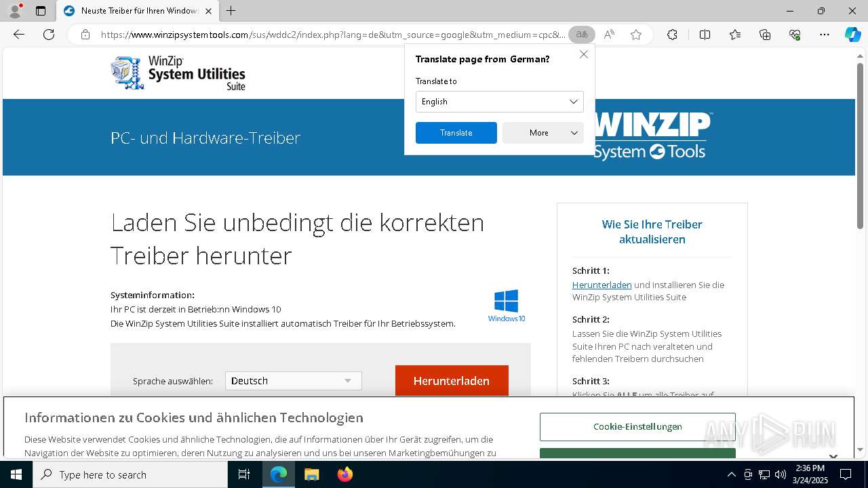This screenshot has height=488, width=868.
Task: View site information lock icon
Action: point(85,35)
